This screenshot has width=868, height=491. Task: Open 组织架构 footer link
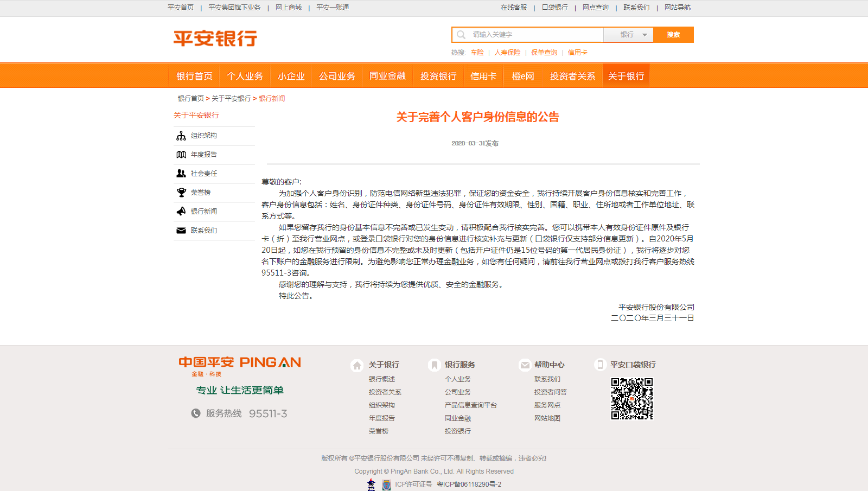(x=382, y=405)
